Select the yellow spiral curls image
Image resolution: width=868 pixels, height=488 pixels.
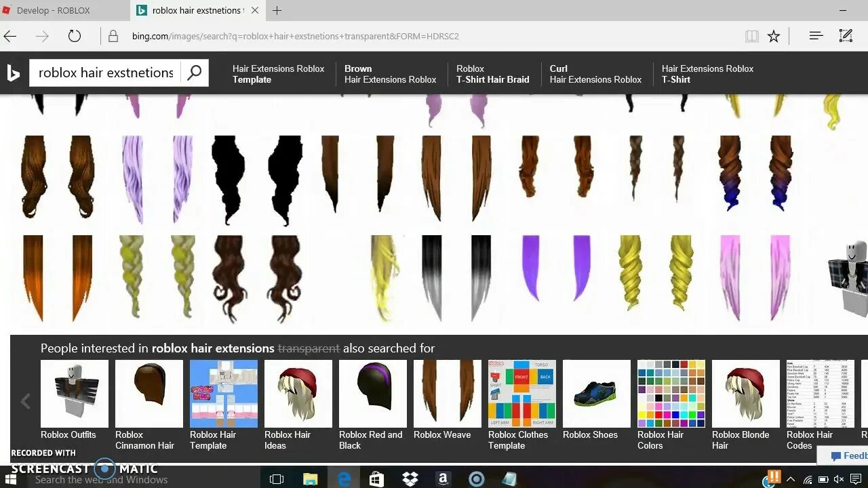[x=656, y=273]
